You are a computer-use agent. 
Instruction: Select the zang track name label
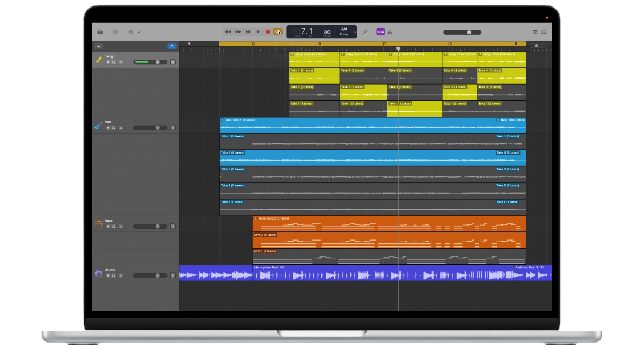(109, 56)
